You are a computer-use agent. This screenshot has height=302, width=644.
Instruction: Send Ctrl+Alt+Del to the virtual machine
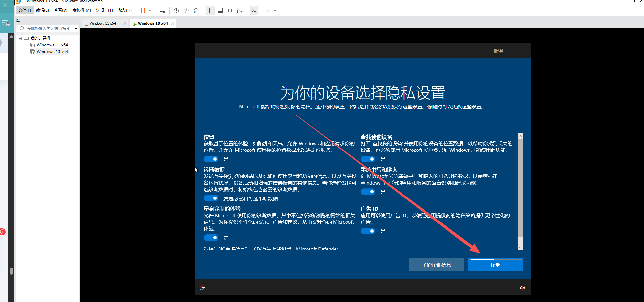tap(162, 11)
